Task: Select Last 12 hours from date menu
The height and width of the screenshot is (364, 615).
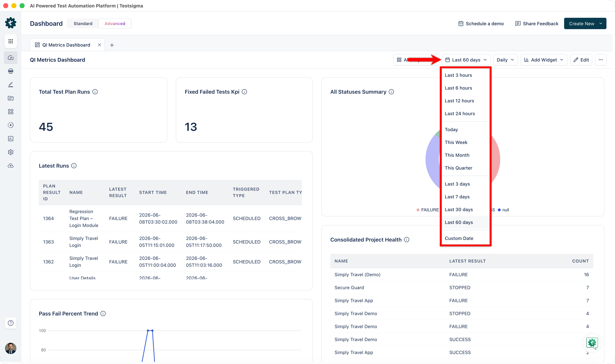Action: (x=466, y=101)
